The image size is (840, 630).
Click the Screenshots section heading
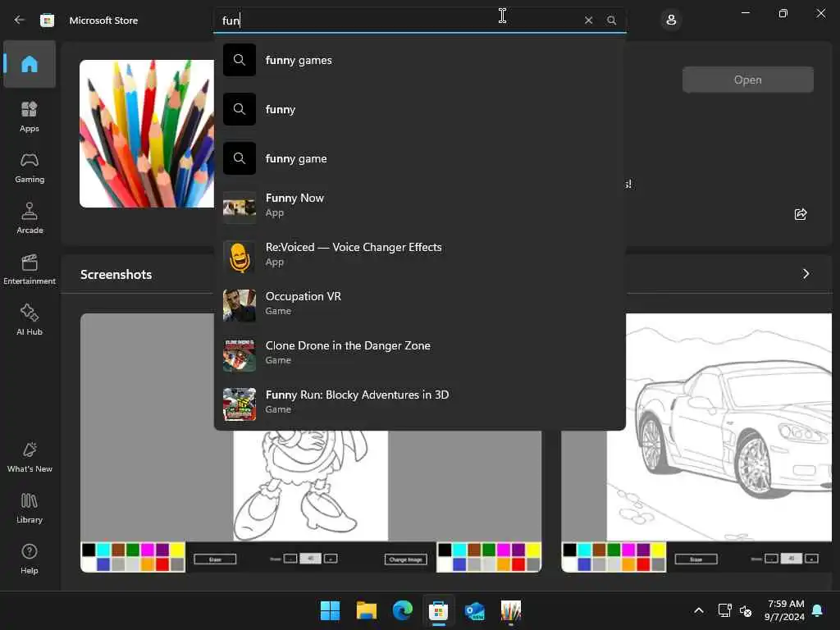(116, 274)
